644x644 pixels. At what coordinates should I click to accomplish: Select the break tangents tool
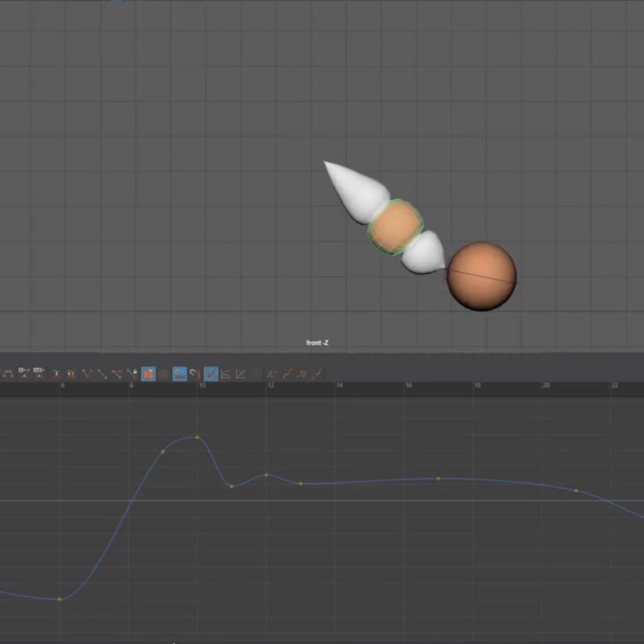click(87, 374)
